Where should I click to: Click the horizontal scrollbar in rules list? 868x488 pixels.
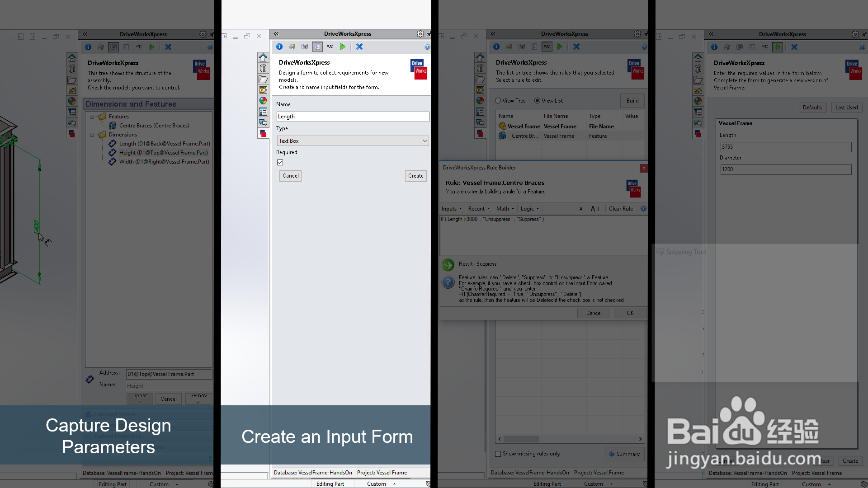pos(570,439)
